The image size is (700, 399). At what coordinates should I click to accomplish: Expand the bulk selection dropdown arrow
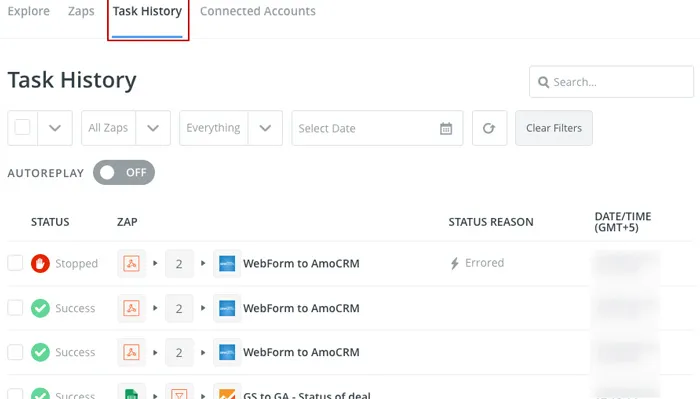[x=55, y=128]
